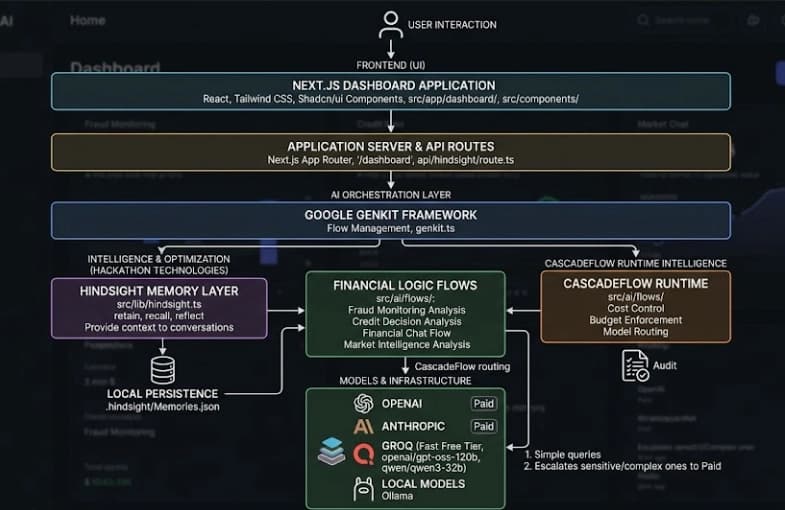Click the 'OPENAI' provider name
The height and width of the screenshot is (510, 785).
click(x=402, y=403)
